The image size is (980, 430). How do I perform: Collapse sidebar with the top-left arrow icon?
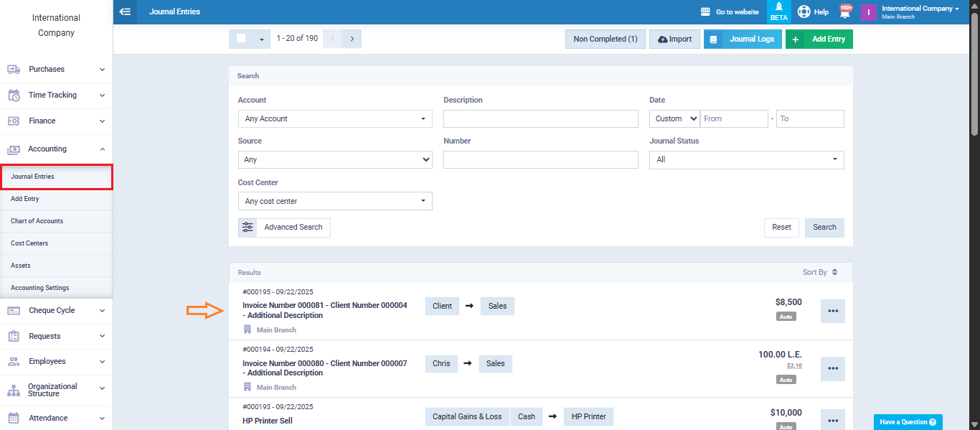(125, 11)
